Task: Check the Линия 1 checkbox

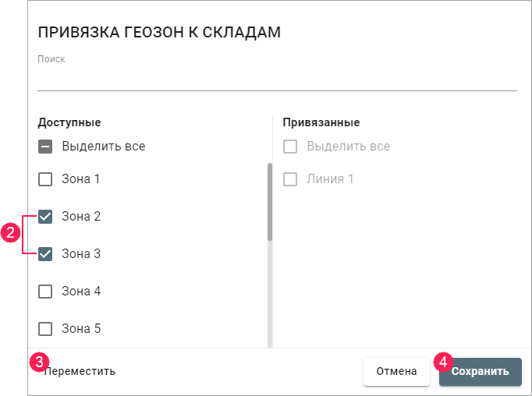Action: (290, 179)
